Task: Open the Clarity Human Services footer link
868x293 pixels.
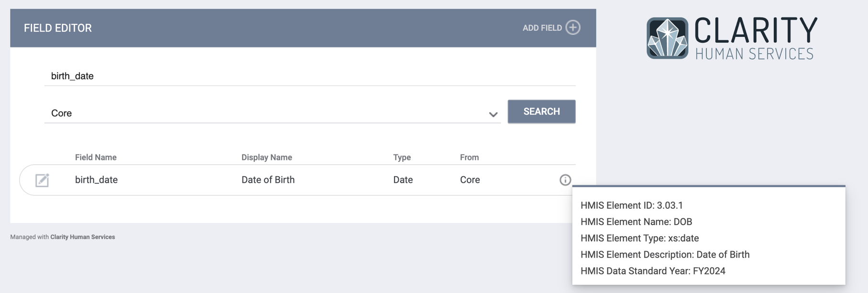Action: point(83,237)
